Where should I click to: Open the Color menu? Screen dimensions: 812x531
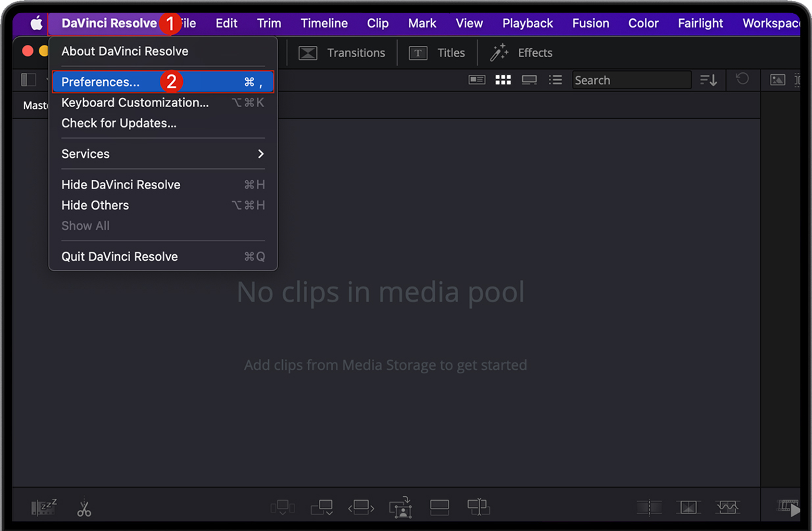(643, 24)
